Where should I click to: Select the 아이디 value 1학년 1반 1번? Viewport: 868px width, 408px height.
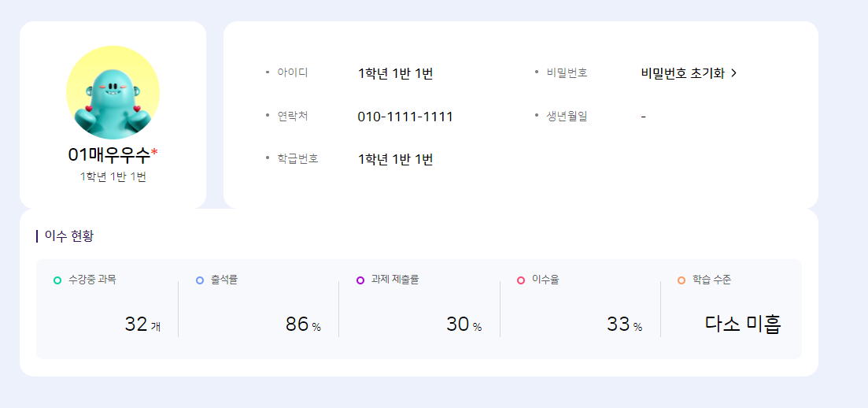395,73
